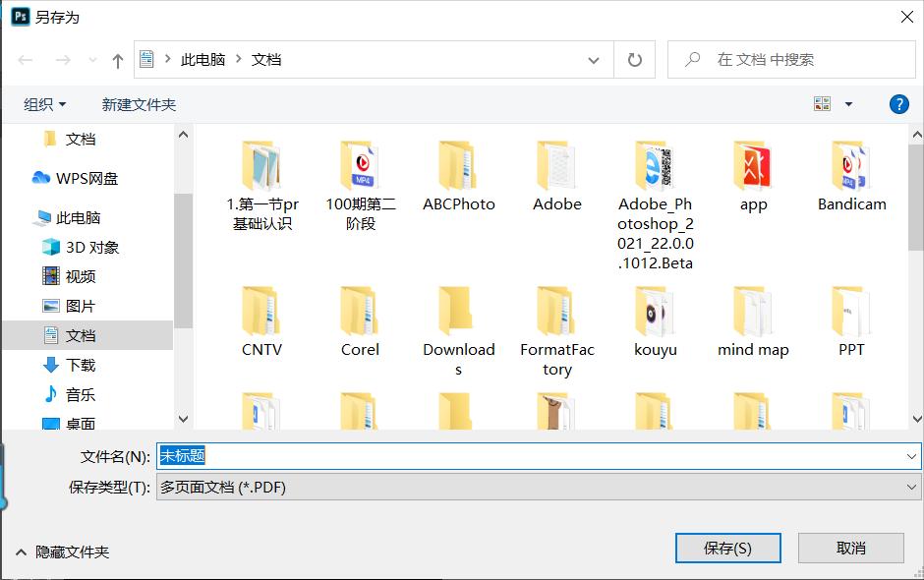The width and height of the screenshot is (924, 580).
Task: Click the 保存 button
Action: tap(727, 548)
